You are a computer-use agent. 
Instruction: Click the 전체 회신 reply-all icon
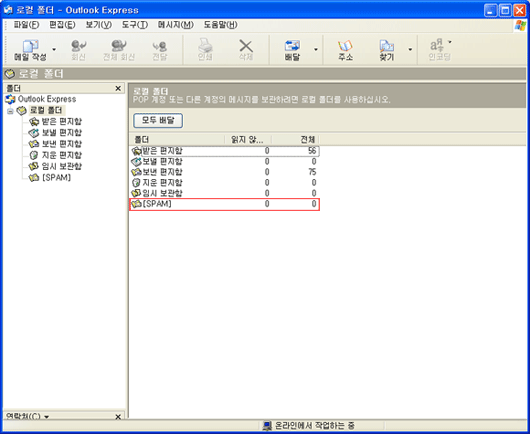tap(119, 46)
